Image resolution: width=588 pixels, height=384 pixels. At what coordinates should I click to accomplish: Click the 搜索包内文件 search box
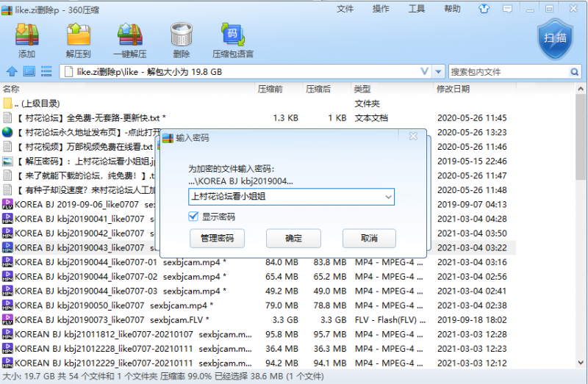pyautogui.click(x=507, y=72)
